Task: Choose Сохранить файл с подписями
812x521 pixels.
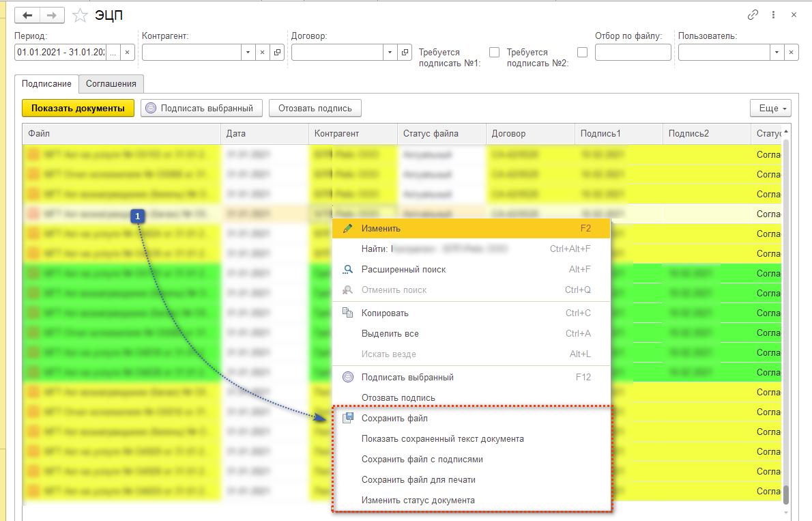Action: click(422, 460)
